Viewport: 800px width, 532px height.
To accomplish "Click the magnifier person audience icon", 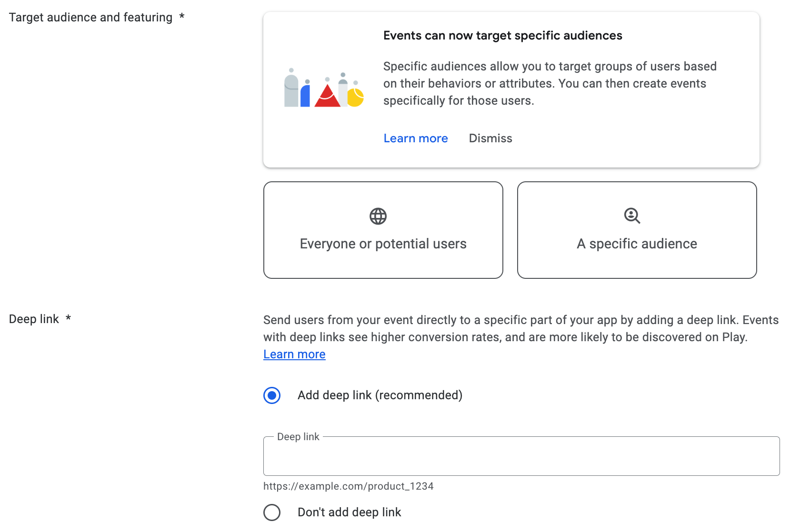I will (x=632, y=216).
